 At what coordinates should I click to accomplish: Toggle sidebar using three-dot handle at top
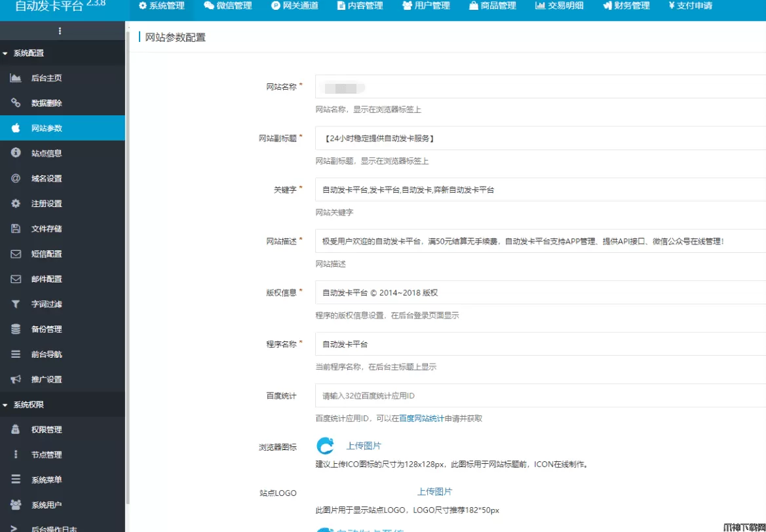(x=60, y=31)
